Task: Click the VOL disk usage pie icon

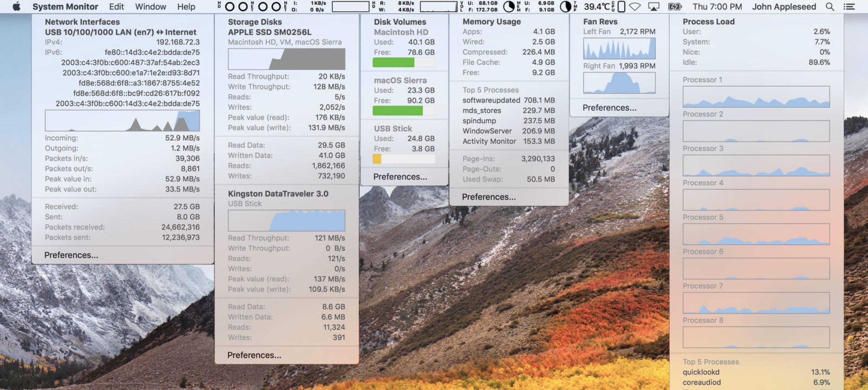Action: (x=509, y=6)
